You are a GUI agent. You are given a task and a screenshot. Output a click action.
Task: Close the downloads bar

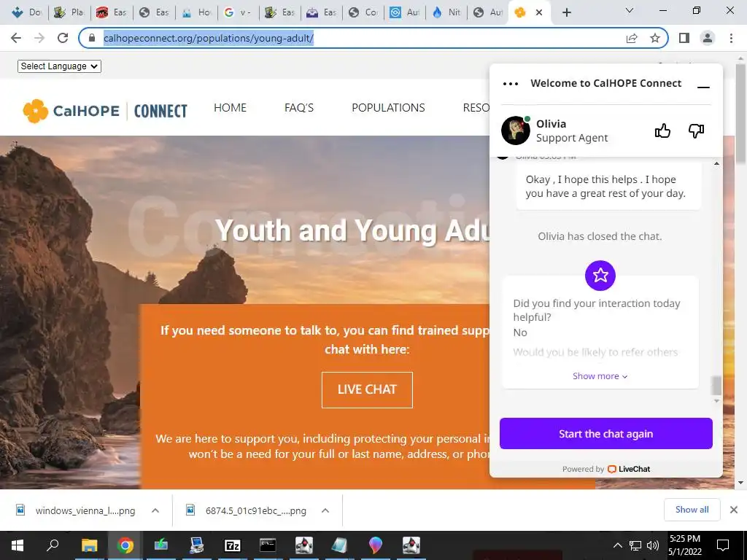click(734, 510)
